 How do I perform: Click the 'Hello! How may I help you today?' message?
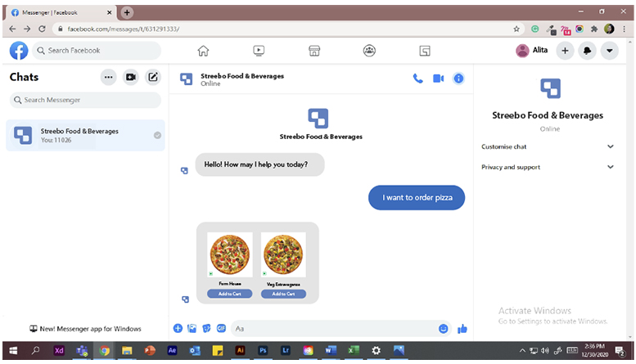click(x=259, y=164)
